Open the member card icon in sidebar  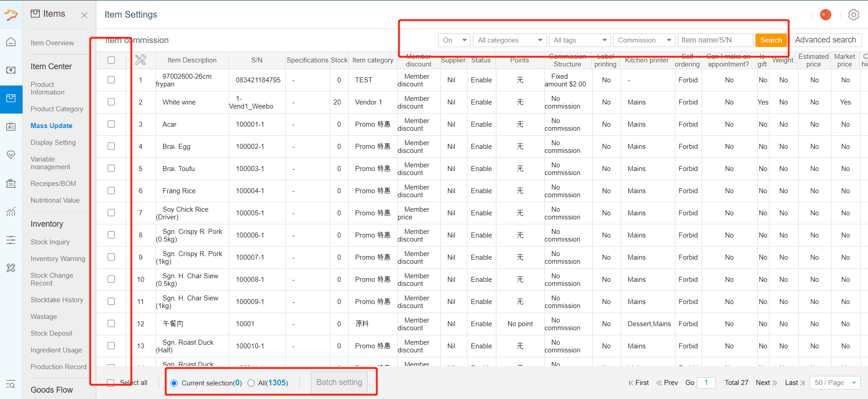11,127
